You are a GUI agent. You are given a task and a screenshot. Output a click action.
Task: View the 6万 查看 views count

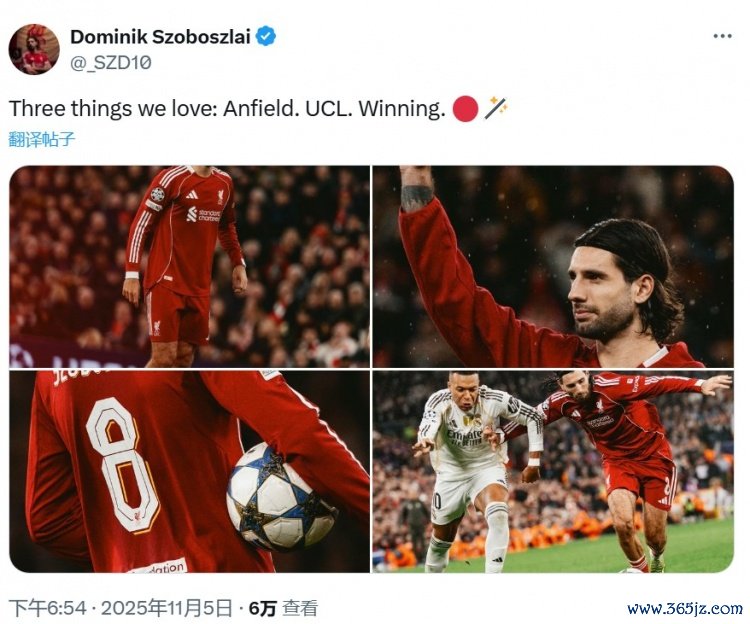pos(283,608)
